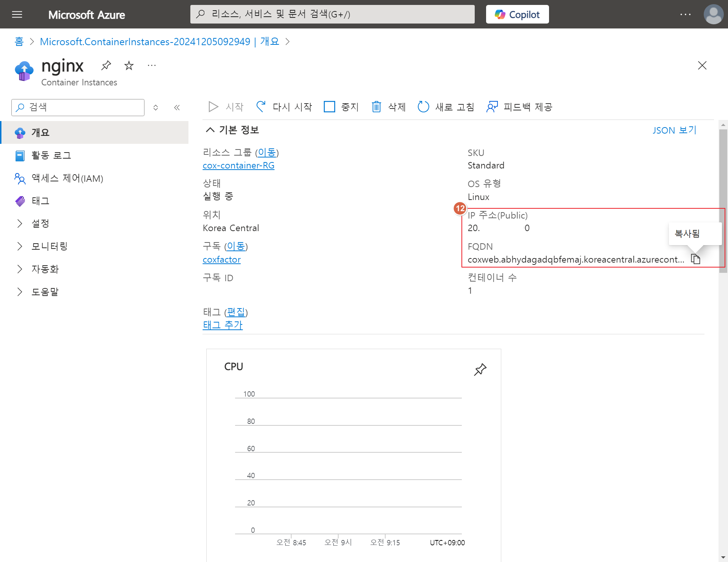Open the hamburger portal menu
Screen dimensions: 728x562
click(17, 14)
